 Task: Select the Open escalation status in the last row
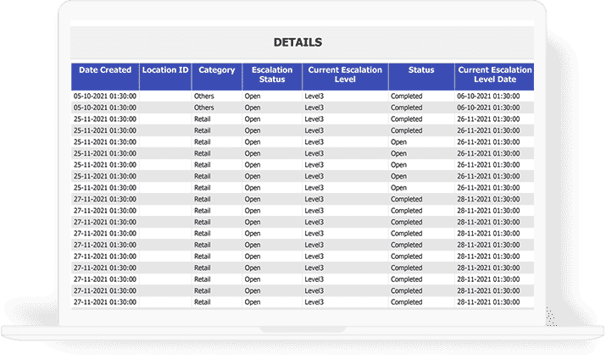tap(253, 302)
